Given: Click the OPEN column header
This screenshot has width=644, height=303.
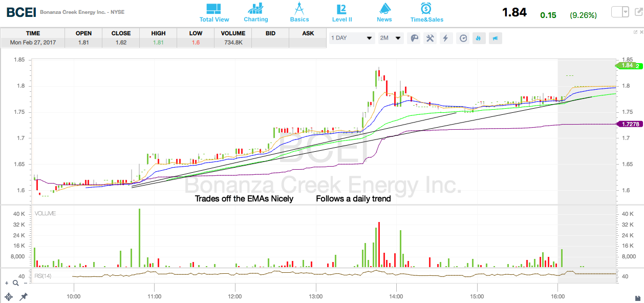Looking at the screenshot, I should (83, 33).
